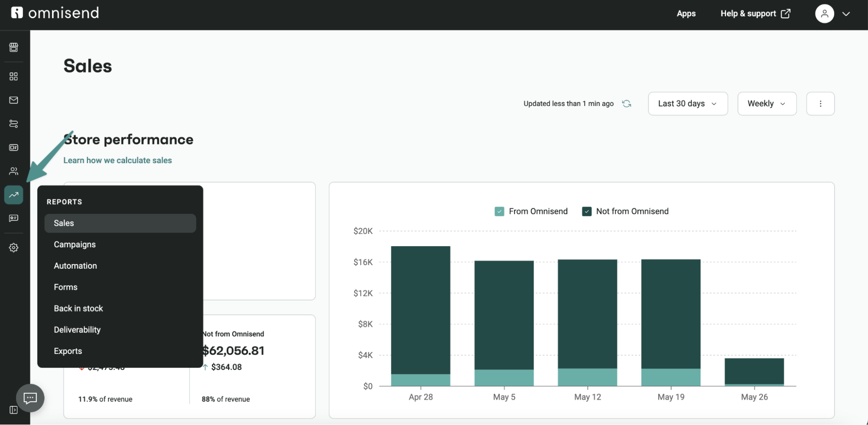
Task: Click the Automation sliders icon in the sidebar
Action: click(13, 124)
